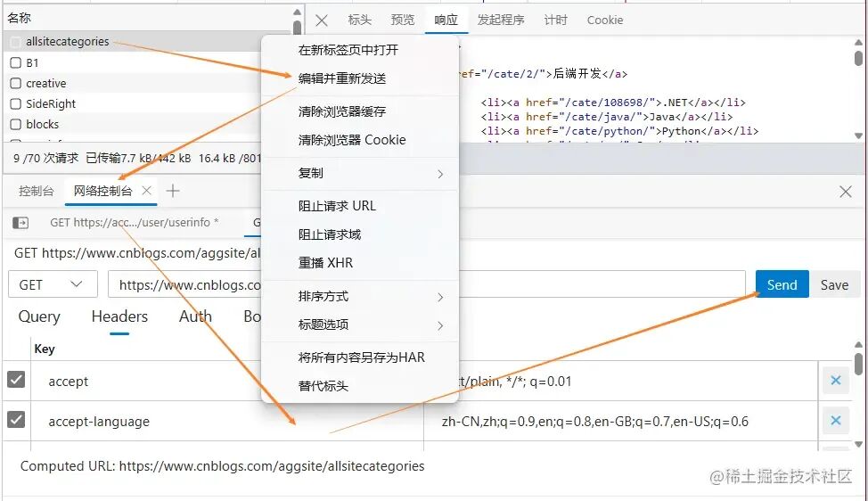Switch to the 计时 tab
Screen dimensions: 868x501
(555, 20)
